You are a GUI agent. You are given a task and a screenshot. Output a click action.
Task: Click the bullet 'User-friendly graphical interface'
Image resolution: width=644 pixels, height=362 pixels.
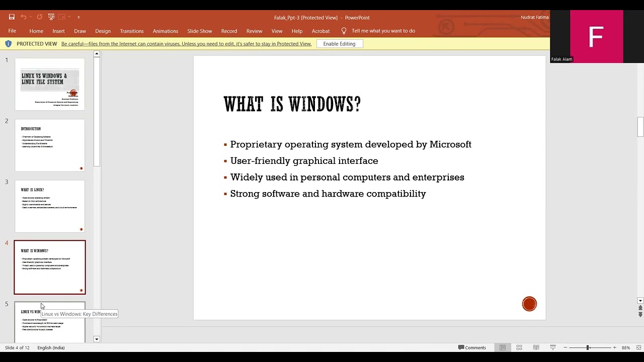pyautogui.click(x=304, y=161)
